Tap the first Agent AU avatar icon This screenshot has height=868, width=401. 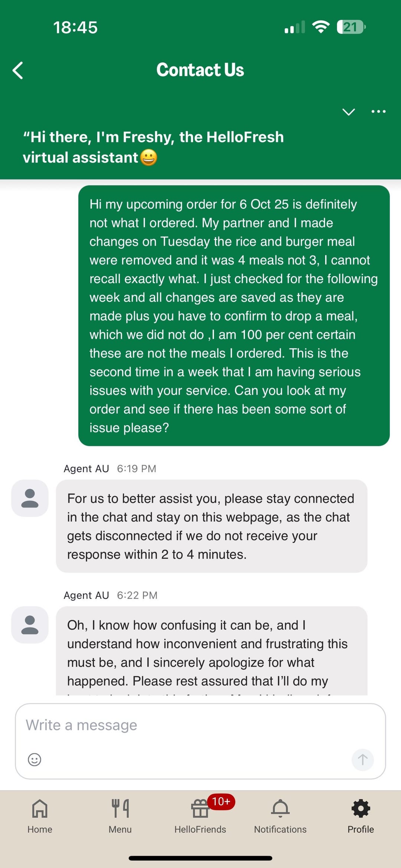click(x=30, y=498)
